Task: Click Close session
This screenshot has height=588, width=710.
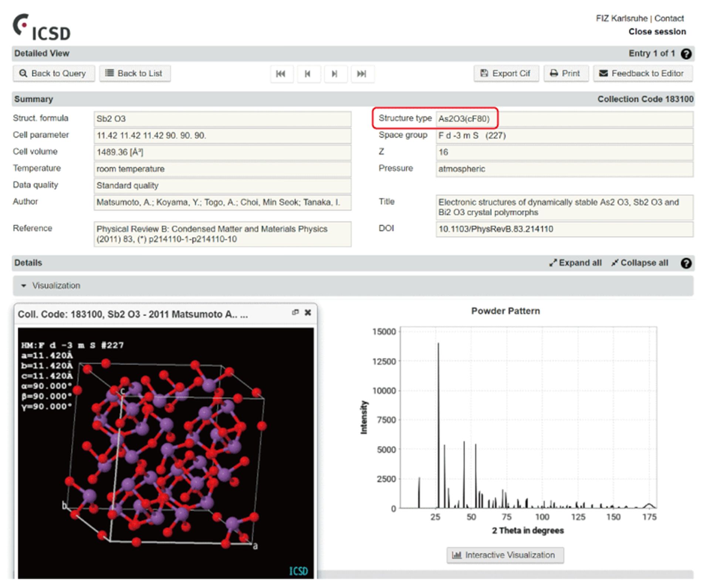Action: tap(657, 32)
